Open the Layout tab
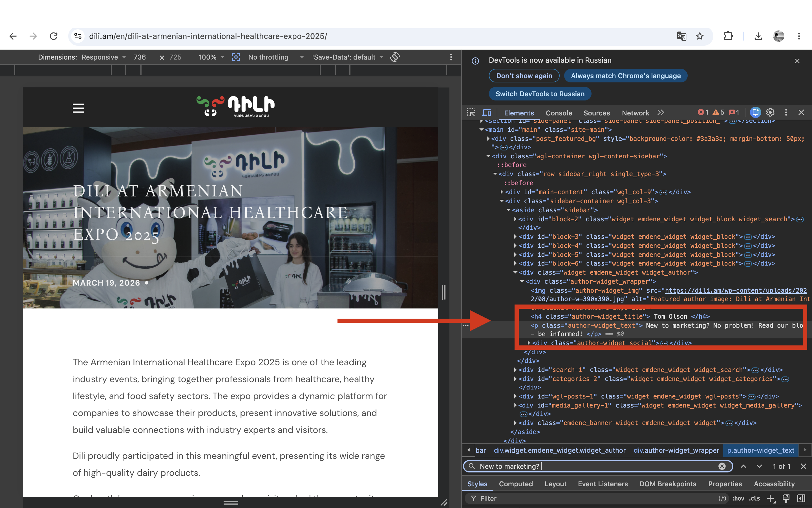The width and height of the screenshot is (812, 508). [x=555, y=484]
